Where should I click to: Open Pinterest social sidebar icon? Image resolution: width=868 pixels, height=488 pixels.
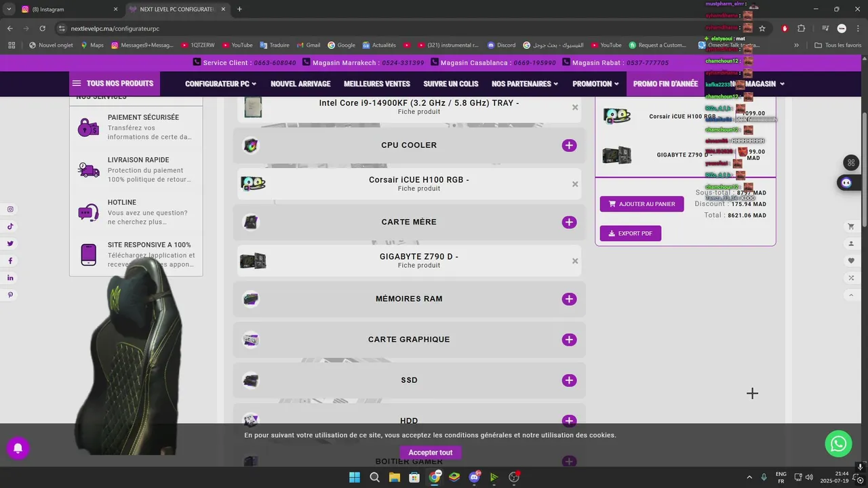10,295
